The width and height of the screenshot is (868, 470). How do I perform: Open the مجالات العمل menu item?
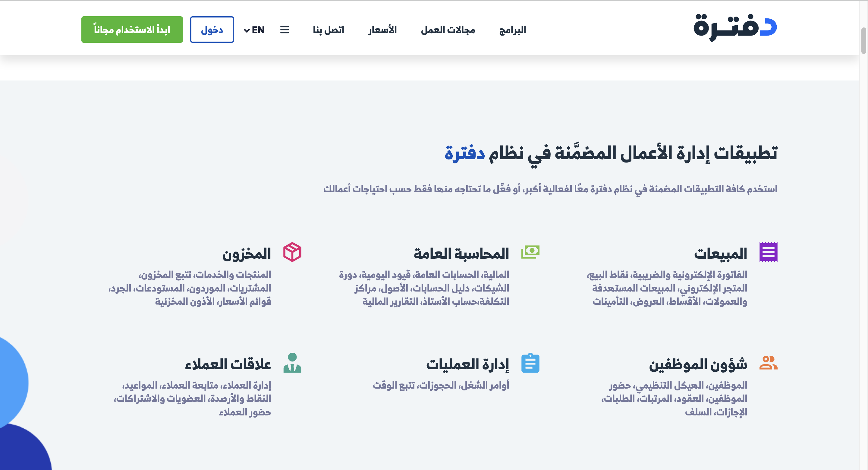click(448, 30)
